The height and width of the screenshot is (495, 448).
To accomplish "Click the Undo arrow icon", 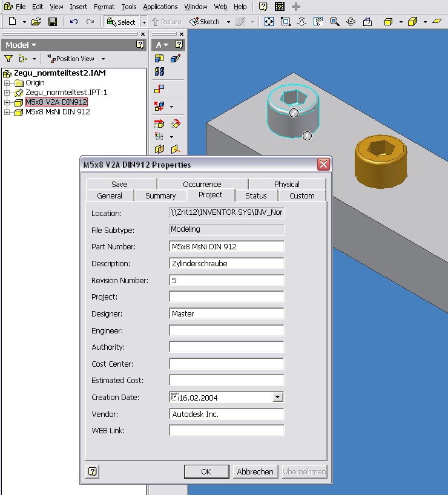I will (x=74, y=22).
